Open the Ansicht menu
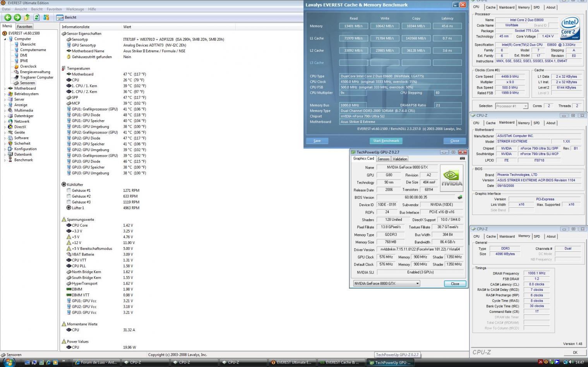Screen dimensions: 588x367 (x=21, y=9)
